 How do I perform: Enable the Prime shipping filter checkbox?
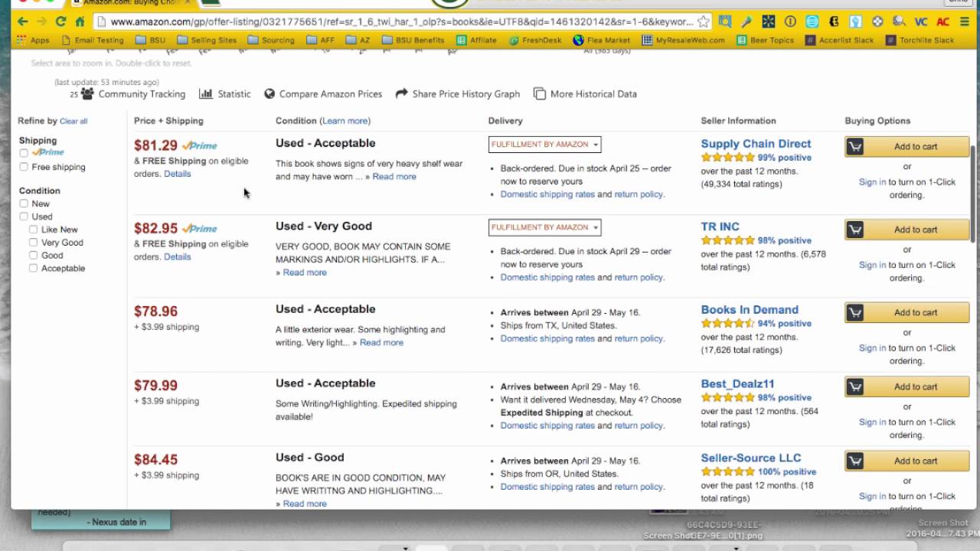click(24, 153)
